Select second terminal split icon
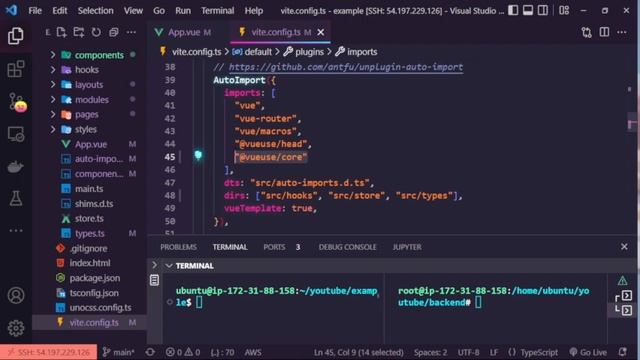 click(627, 310)
